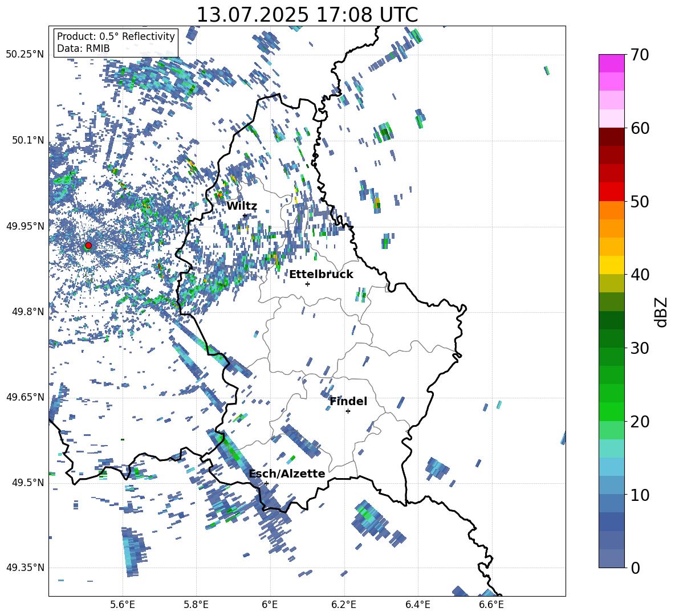
Task: Click the Esch/Alzette city label
Action: coord(287,474)
